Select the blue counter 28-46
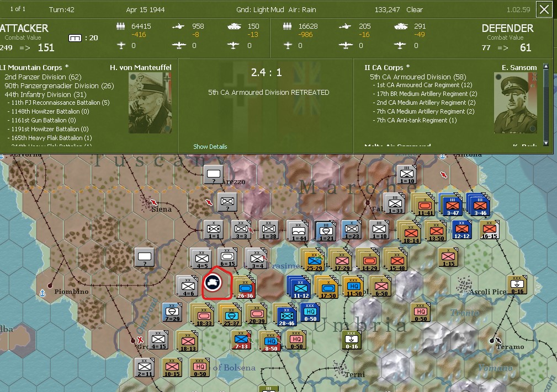 287,316
